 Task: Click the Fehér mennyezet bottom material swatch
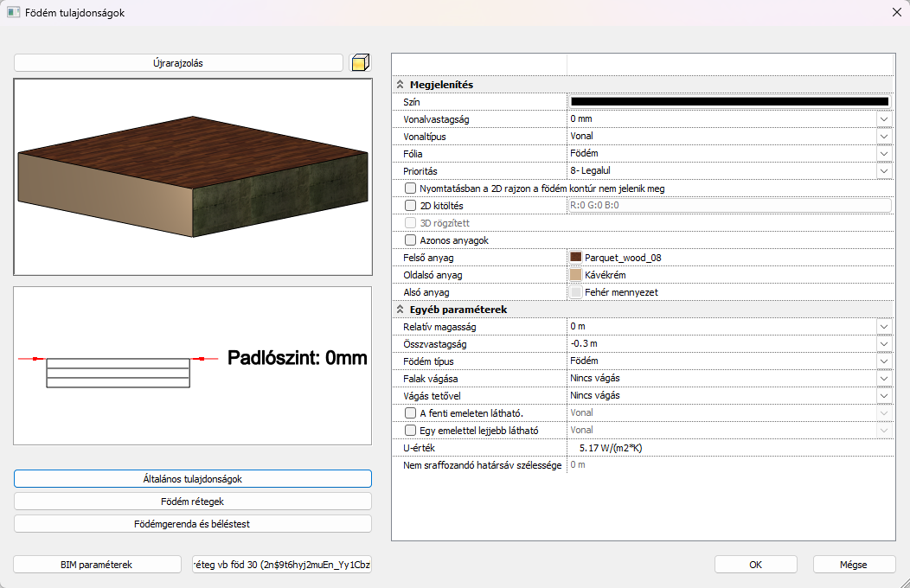pyautogui.click(x=576, y=292)
